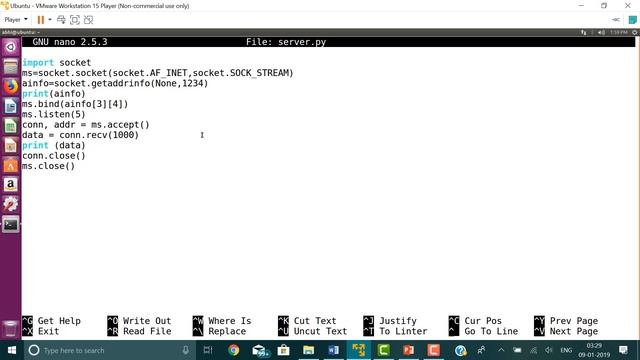Click the getaddrinfo(None,1234) line
This screenshot has width=640, height=360.
pyautogui.click(x=115, y=83)
